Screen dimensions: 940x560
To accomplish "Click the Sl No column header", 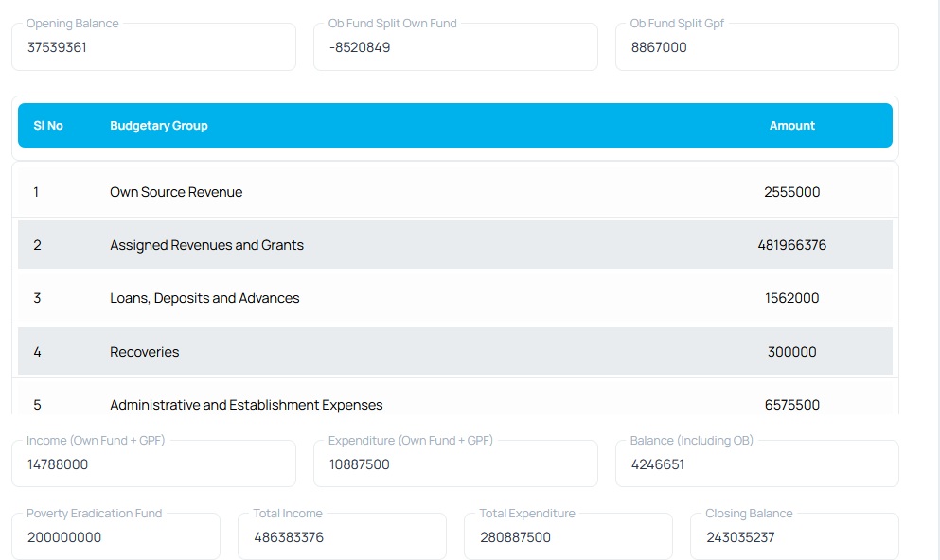I will click(48, 125).
